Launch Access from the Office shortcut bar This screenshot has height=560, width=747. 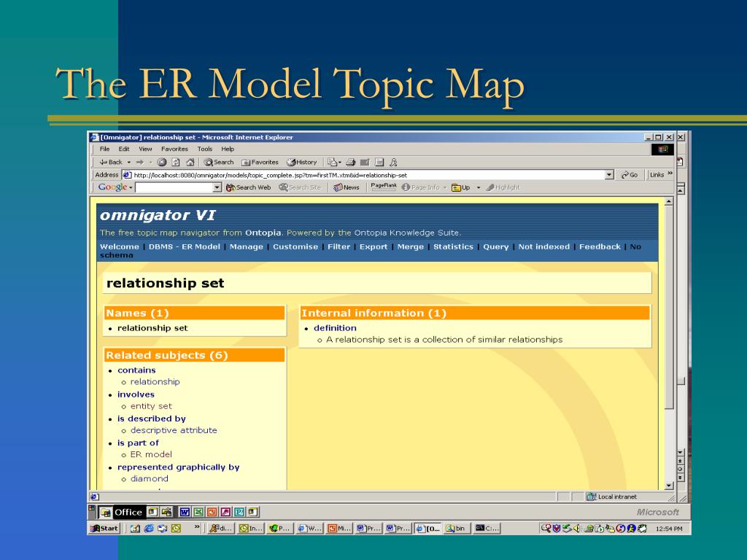226,512
